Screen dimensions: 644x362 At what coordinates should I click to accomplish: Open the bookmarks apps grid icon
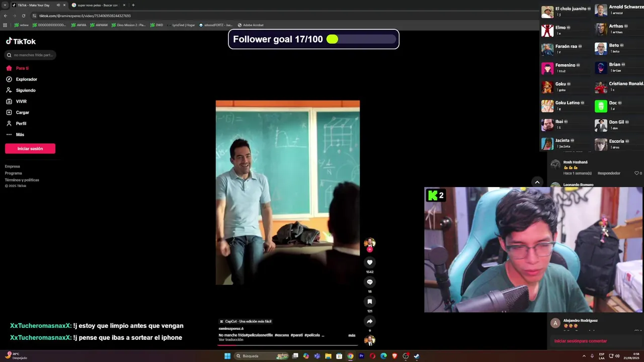coord(5,25)
